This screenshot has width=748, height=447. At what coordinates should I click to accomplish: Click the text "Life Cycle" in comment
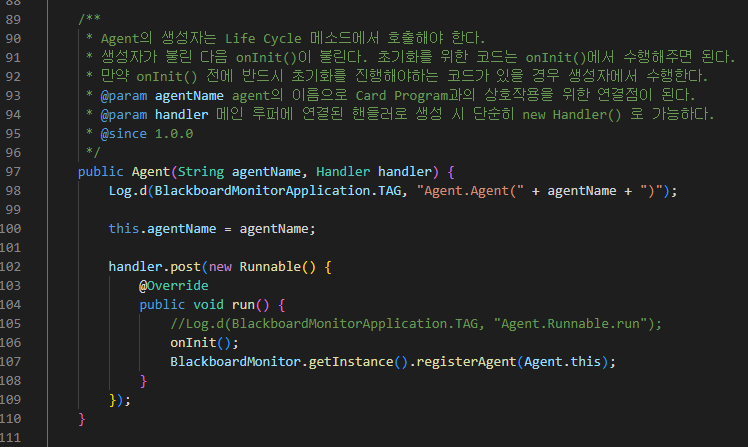pyautogui.click(x=263, y=38)
